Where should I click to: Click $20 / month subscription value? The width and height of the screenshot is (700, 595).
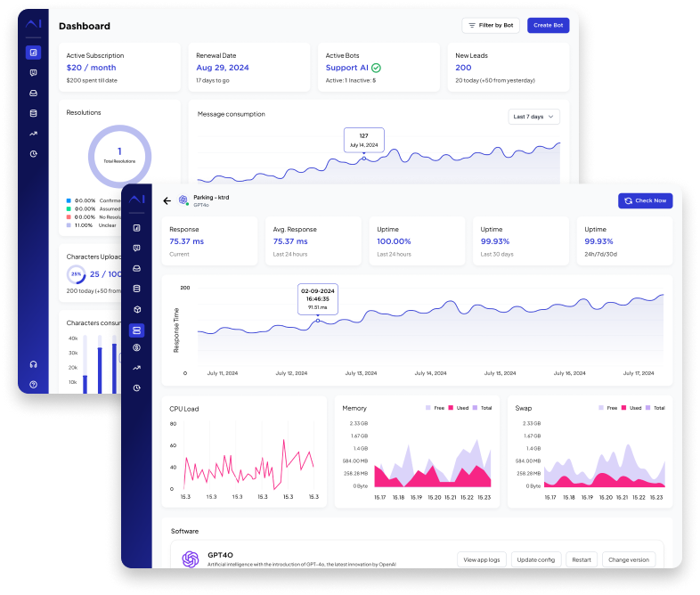[x=91, y=68]
